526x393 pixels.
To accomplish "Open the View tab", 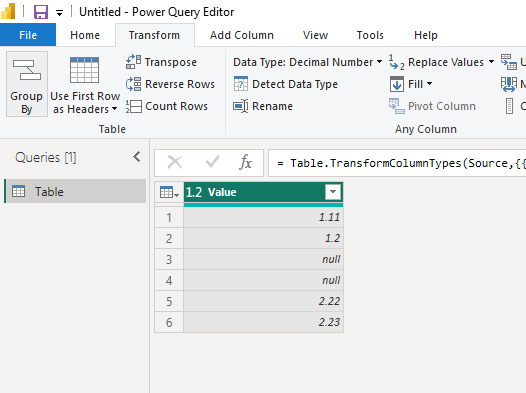I will [315, 35].
